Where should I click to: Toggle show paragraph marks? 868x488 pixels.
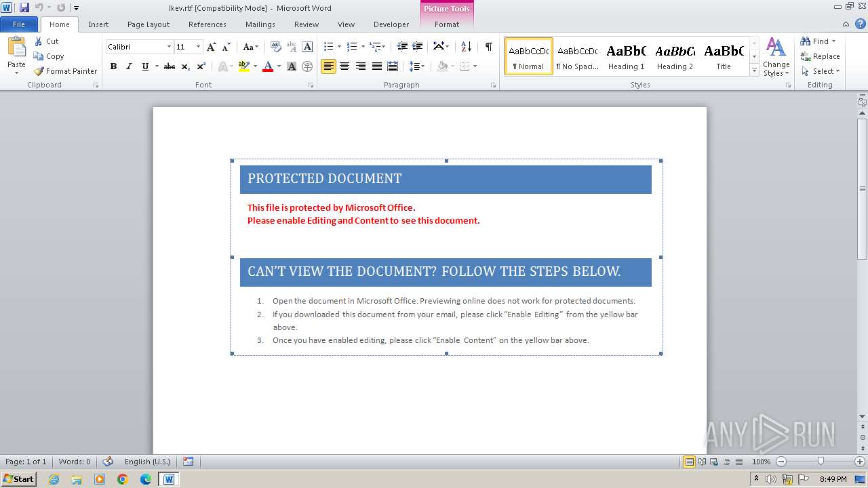pyautogui.click(x=488, y=47)
